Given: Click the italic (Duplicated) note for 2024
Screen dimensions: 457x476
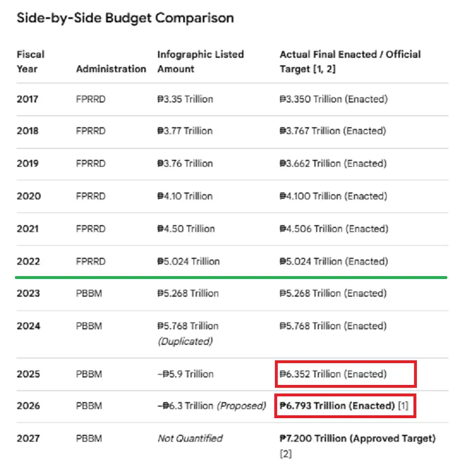Looking at the screenshot, I should tap(185, 341).
